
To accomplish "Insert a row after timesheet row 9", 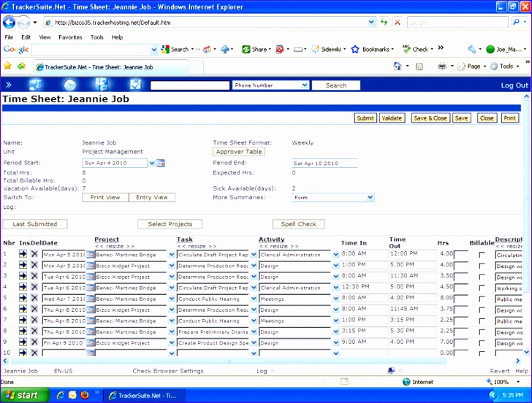I will (x=23, y=342).
